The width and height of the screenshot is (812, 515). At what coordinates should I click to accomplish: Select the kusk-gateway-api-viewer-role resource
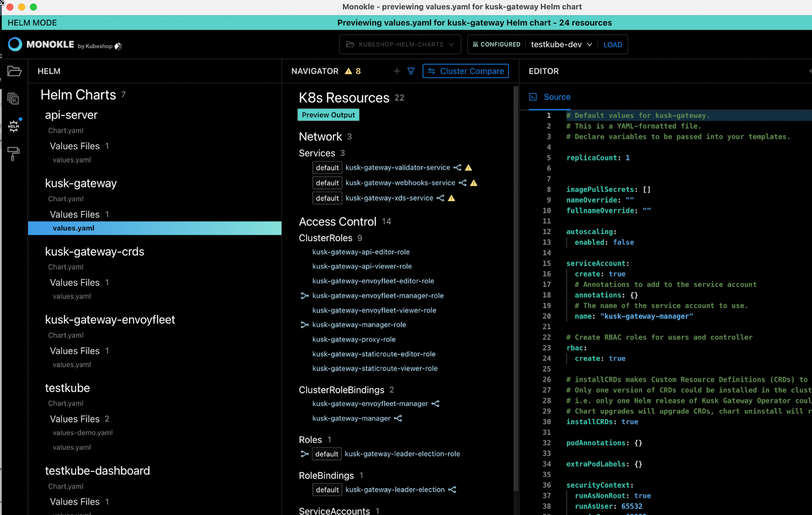(362, 266)
